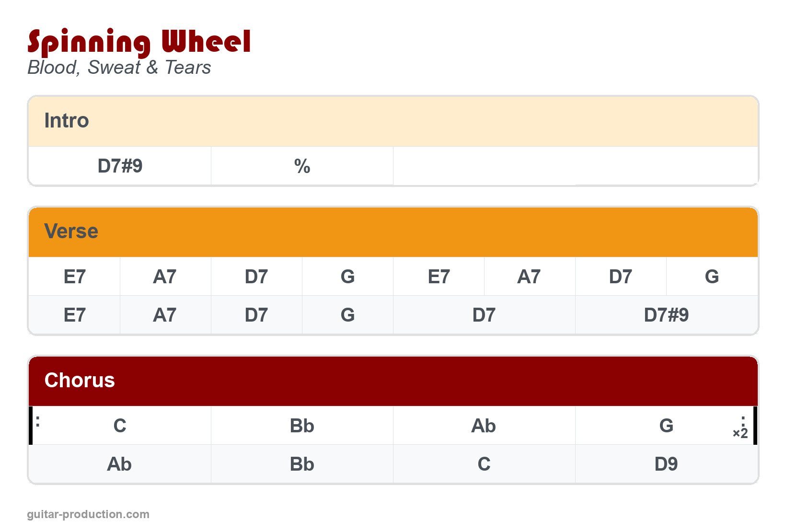The height and width of the screenshot is (532, 786).
Task: Select the % repeat-bar symbol in Intro
Action: [302, 166]
